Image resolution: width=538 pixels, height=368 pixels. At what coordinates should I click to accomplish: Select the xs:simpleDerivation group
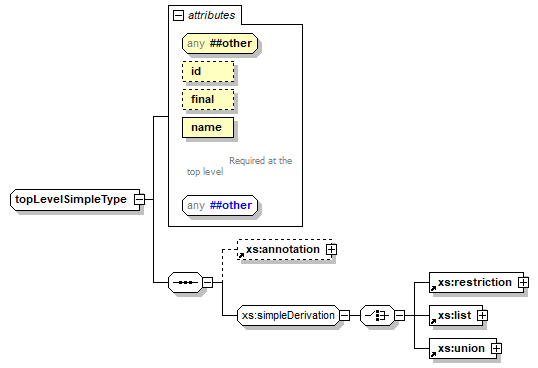tap(288, 315)
